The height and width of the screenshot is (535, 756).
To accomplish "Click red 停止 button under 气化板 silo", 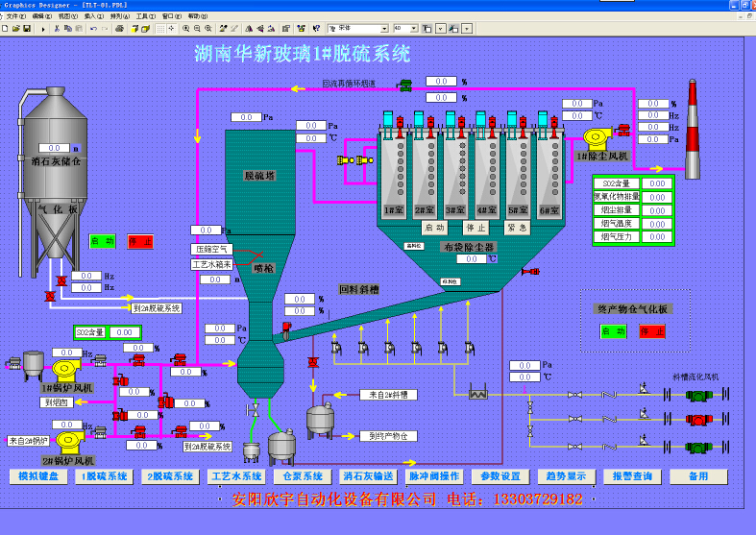I will coord(140,241).
